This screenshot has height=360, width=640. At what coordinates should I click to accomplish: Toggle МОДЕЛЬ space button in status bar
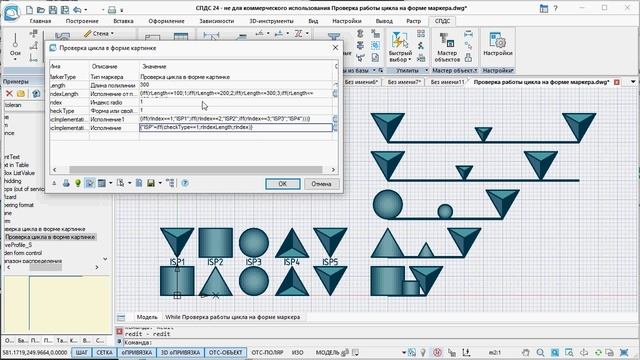point(327,352)
